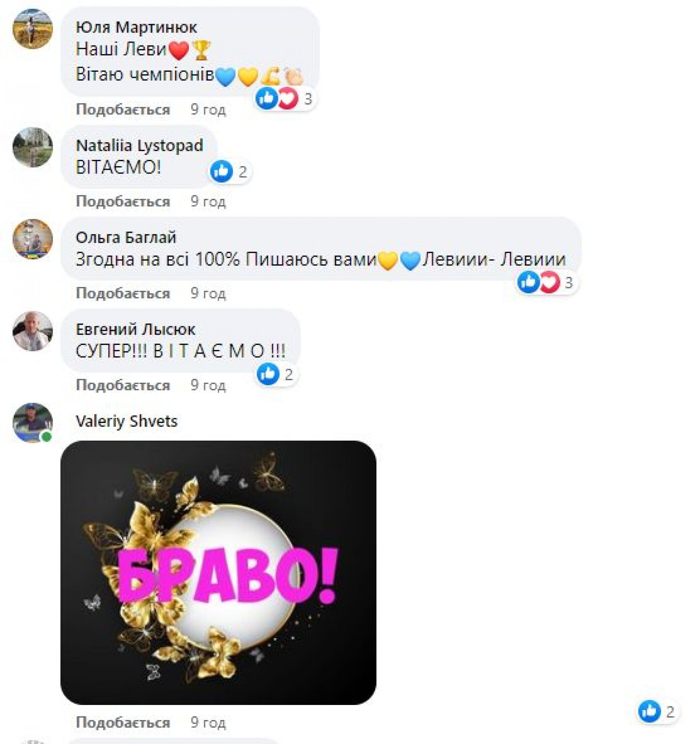Viewport: 700px width, 744px height.
Task: Open Ольга Баглай name link
Action: pos(126,237)
